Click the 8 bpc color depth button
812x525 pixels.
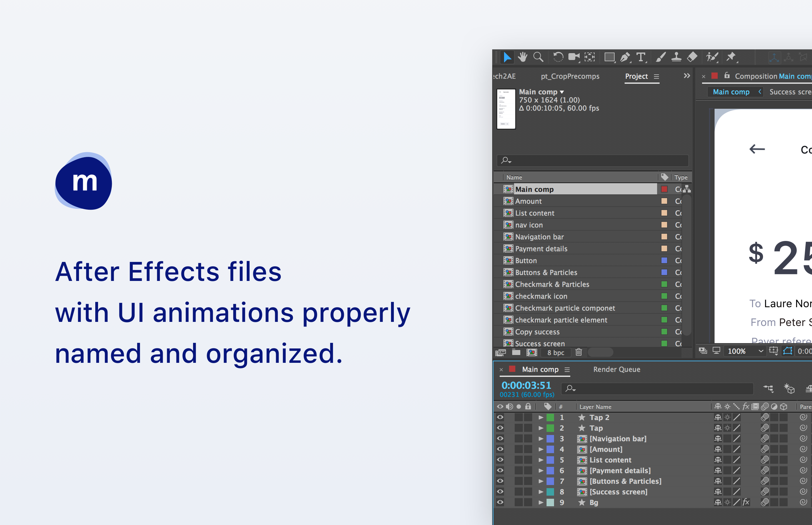tap(556, 352)
